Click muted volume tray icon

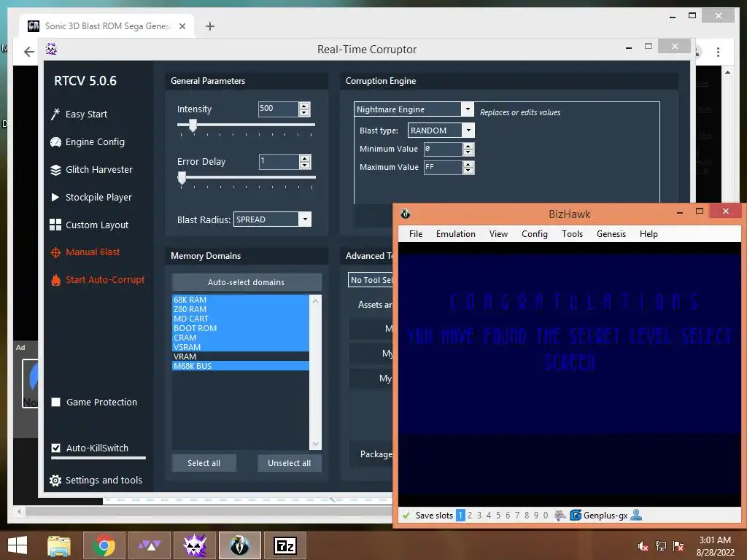[x=643, y=546]
